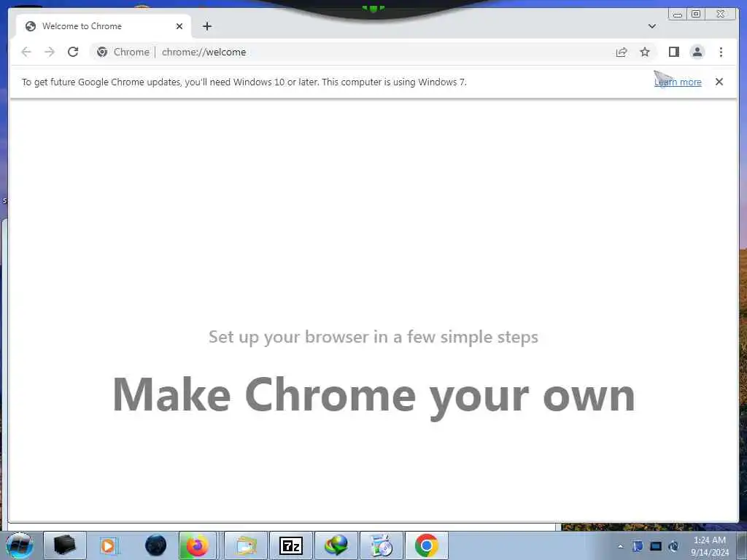The height and width of the screenshot is (560, 747).
Task: Open the Action Center flag tray icon
Action: click(x=638, y=546)
